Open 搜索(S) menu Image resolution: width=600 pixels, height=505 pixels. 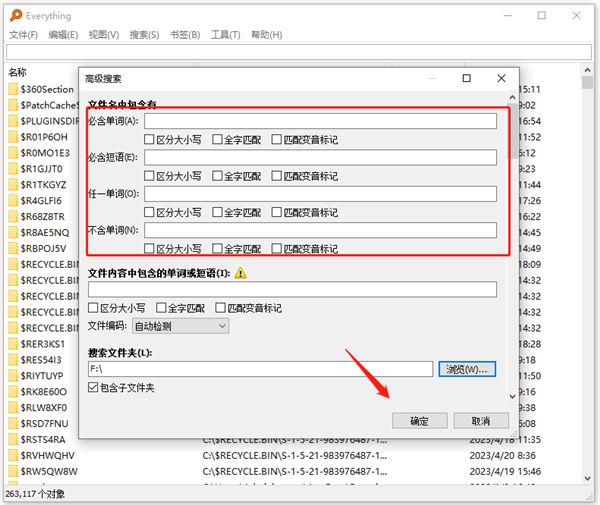[x=144, y=35]
